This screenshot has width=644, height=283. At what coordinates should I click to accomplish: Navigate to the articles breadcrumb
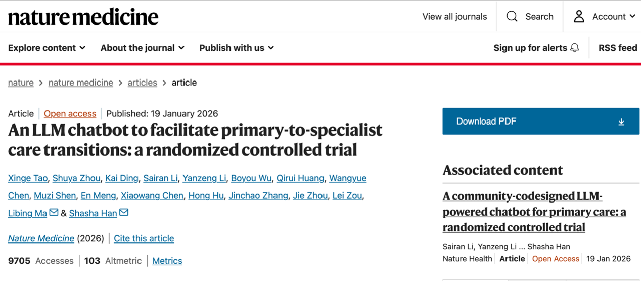pyautogui.click(x=142, y=83)
